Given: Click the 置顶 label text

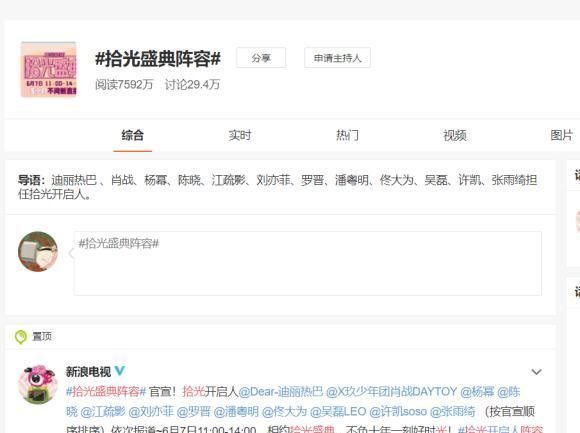Looking at the screenshot, I should click(x=42, y=336).
